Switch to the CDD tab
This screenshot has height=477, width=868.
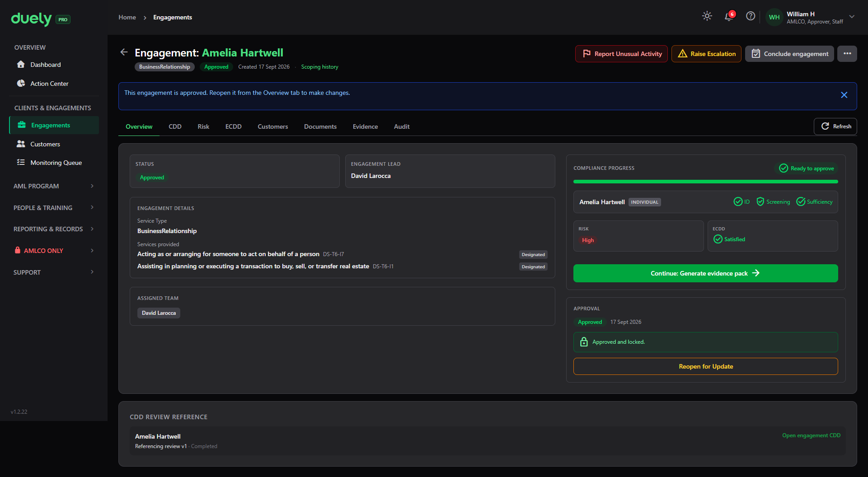175,126
